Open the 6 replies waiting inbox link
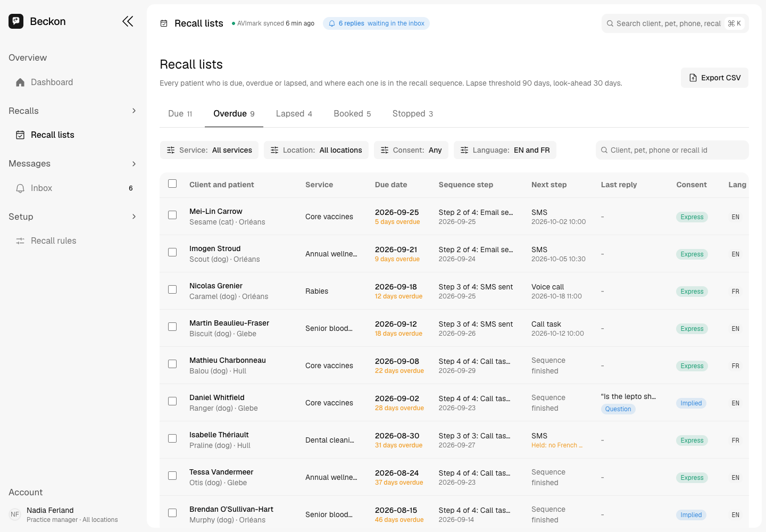Viewport: 766px width, 532px height. (376, 23)
